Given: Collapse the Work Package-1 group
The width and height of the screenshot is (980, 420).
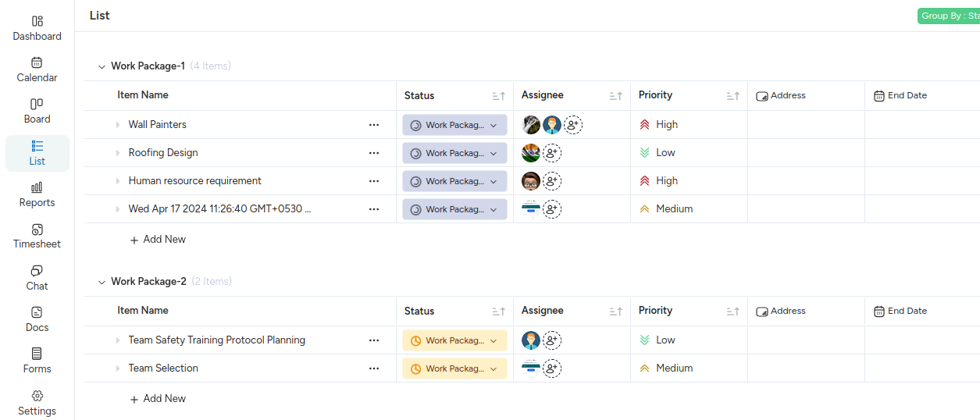Looking at the screenshot, I should click(102, 66).
